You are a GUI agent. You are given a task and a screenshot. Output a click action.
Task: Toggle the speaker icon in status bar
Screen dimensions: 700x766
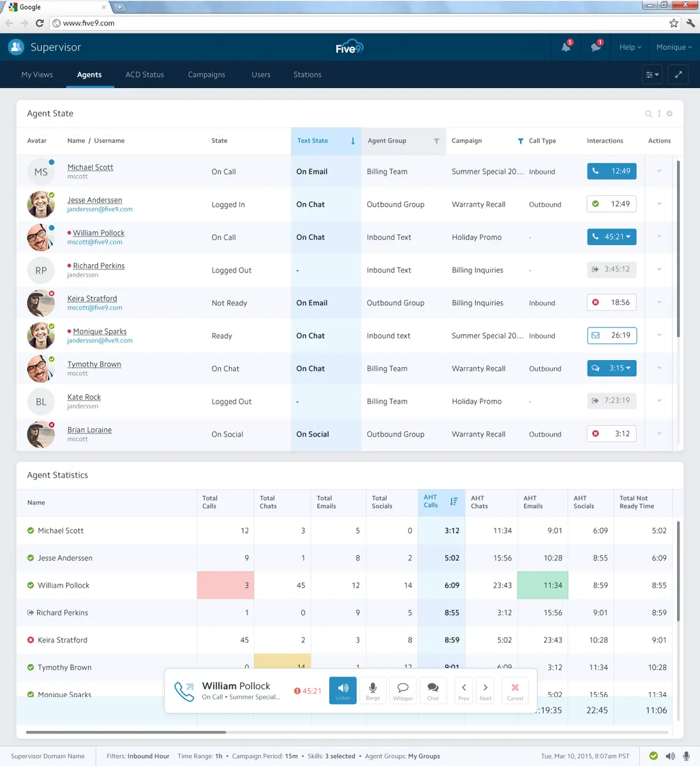[670, 756]
